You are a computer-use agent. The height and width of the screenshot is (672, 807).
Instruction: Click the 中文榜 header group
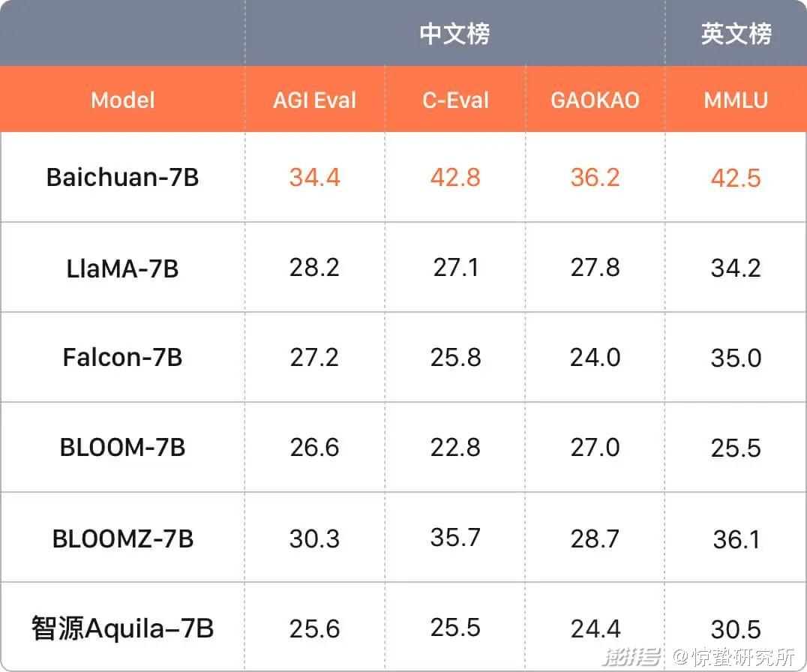click(454, 34)
